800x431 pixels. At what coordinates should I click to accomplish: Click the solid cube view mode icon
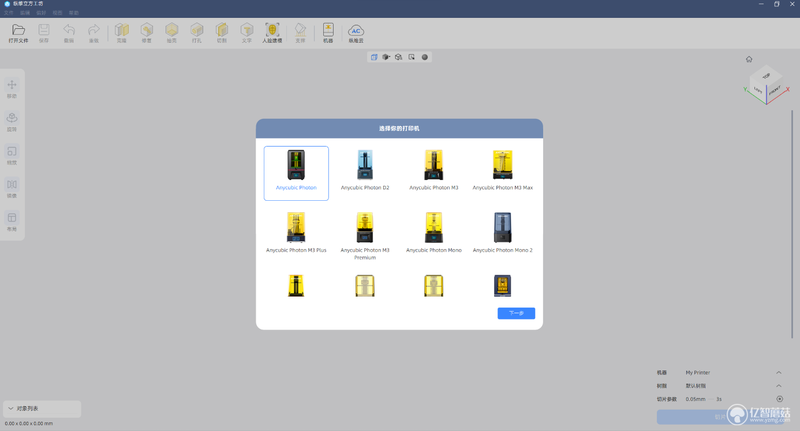click(x=386, y=57)
